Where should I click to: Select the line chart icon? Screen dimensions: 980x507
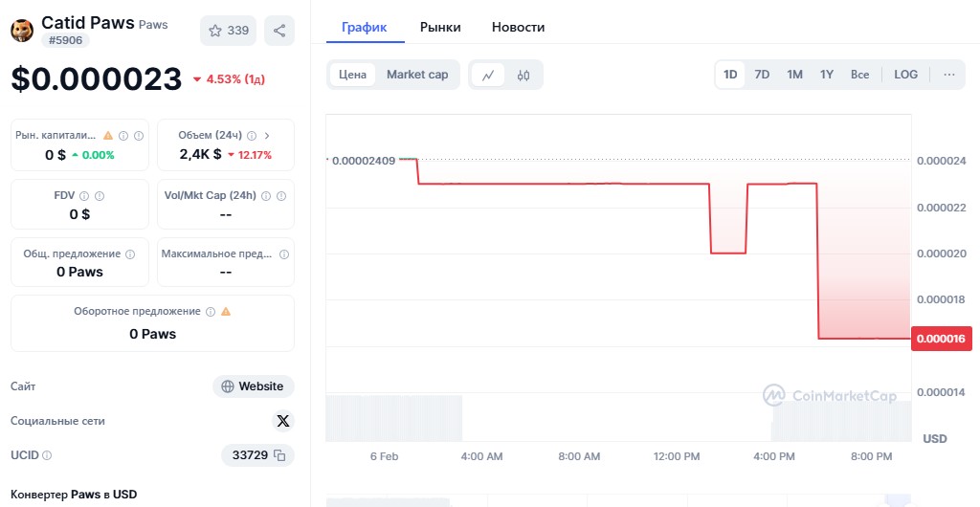[488, 75]
